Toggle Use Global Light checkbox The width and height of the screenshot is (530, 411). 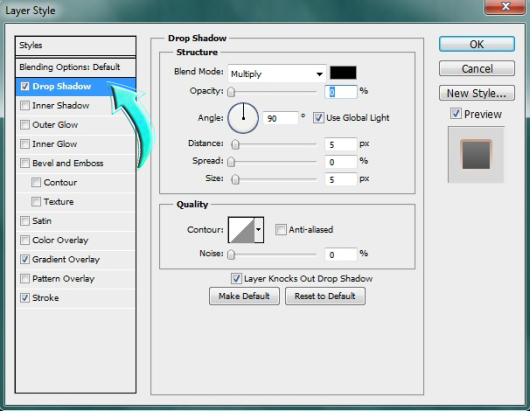318,118
